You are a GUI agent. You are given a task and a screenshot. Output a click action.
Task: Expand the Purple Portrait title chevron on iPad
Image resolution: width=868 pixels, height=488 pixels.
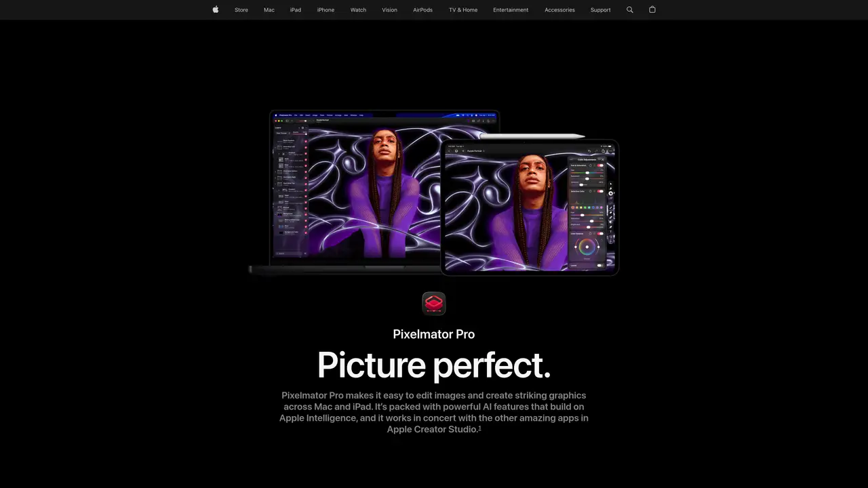pyautogui.click(x=484, y=150)
